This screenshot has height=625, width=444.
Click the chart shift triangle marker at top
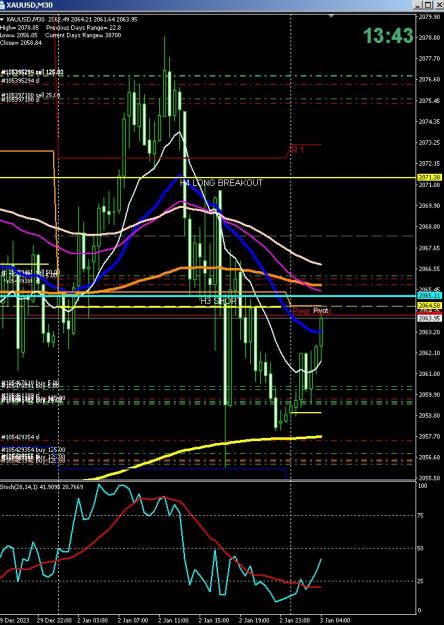click(x=331, y=16)
